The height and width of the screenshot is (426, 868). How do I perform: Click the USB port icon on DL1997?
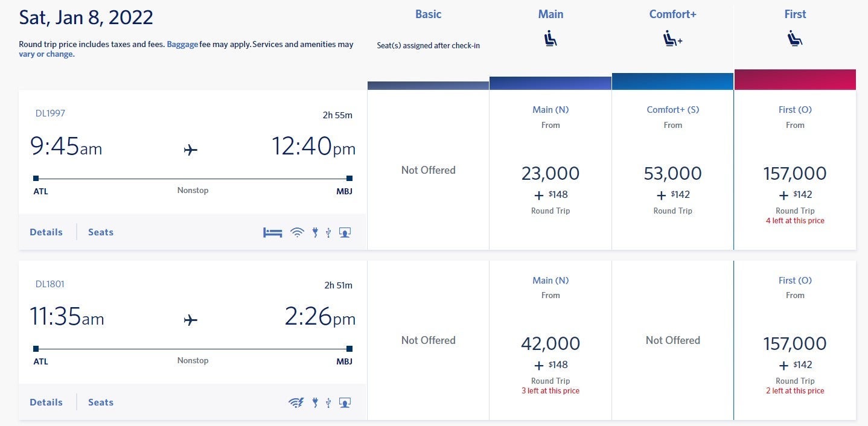(x=328, y=232)
